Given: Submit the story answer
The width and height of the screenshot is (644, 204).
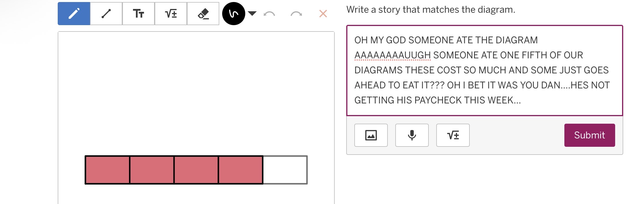Looking at the screenshot, I should click(x=589, y=135).
